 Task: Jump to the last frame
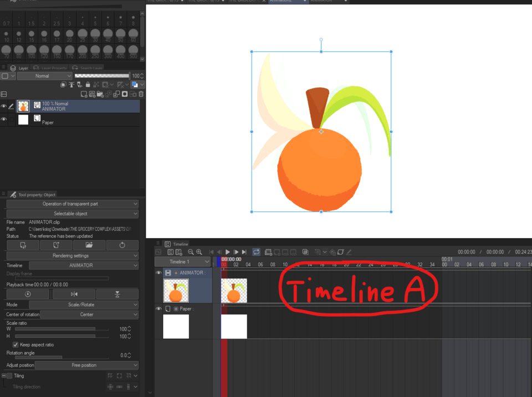click(244, 252)
